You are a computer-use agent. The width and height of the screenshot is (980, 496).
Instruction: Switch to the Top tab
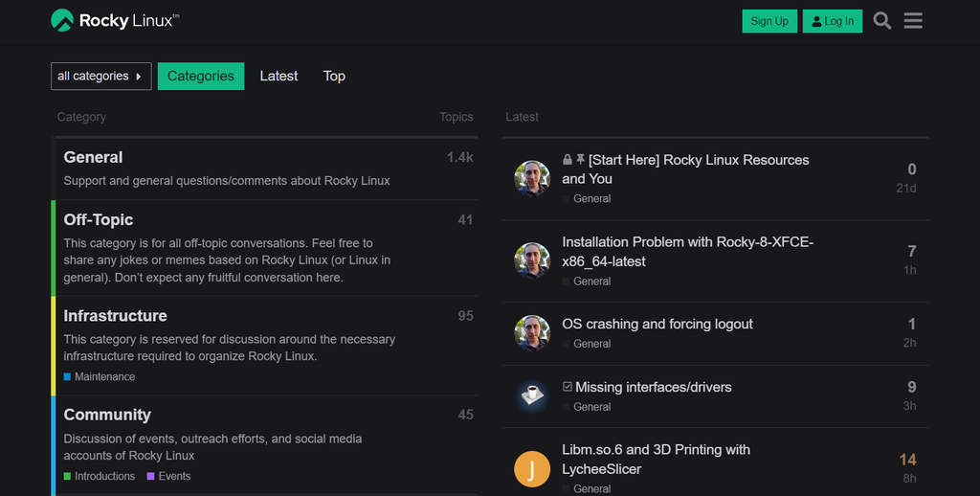coord(334,77)
